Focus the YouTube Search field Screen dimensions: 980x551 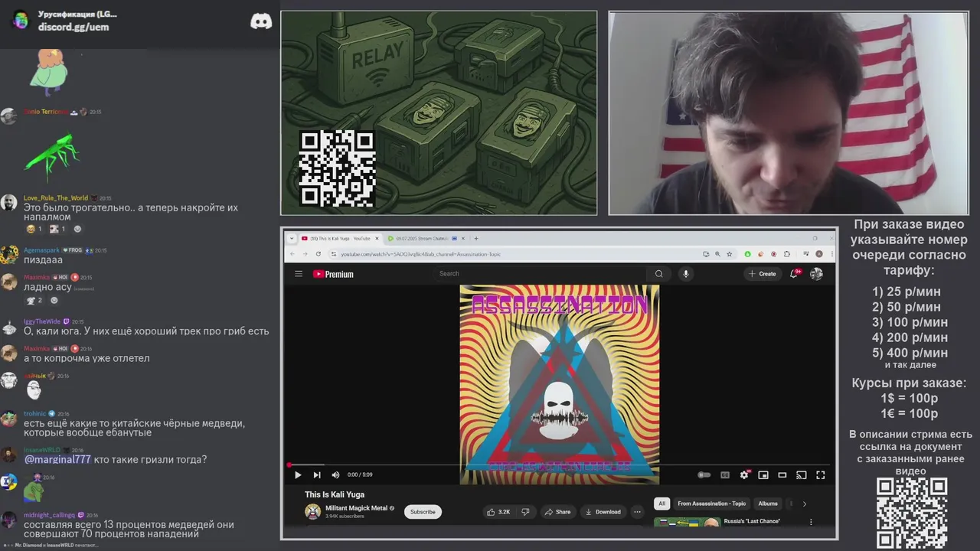pyautogui.click(x=540, y=274)
